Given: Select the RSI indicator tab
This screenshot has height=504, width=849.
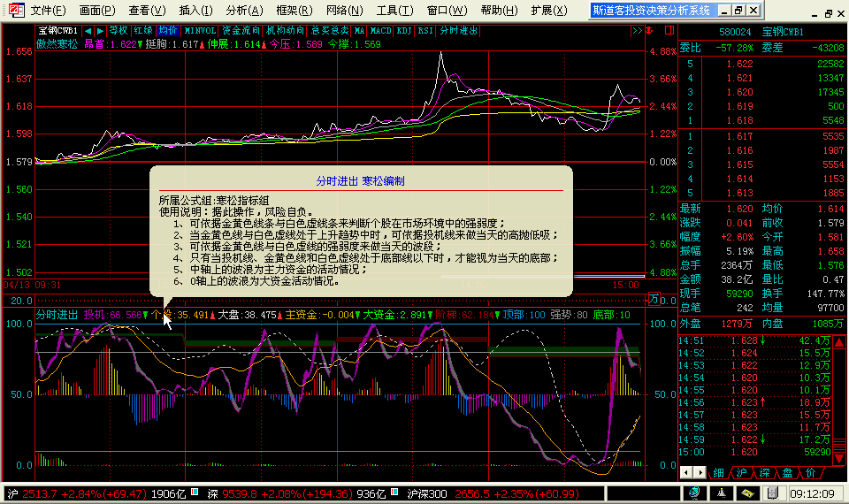Looking at the screenshot, I should 425,31.
